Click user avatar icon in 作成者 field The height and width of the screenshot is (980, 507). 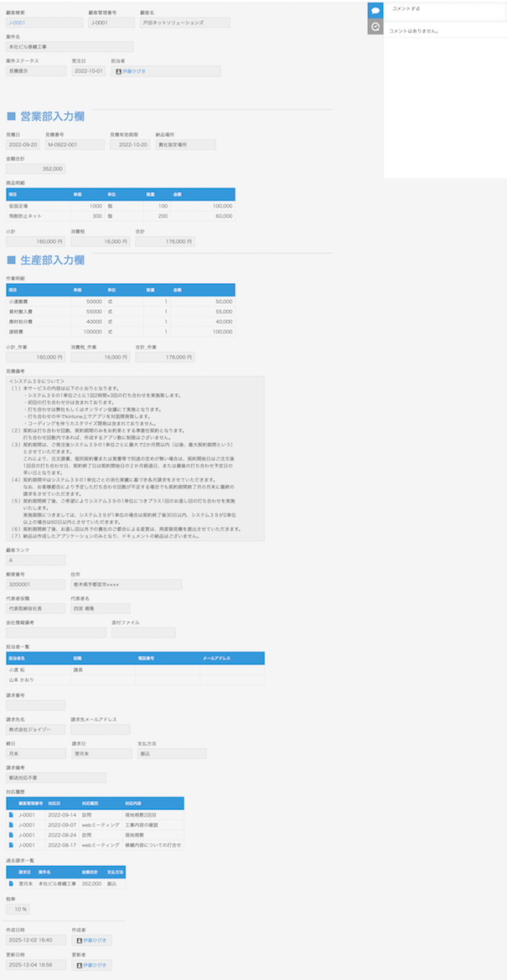point(78,941)
